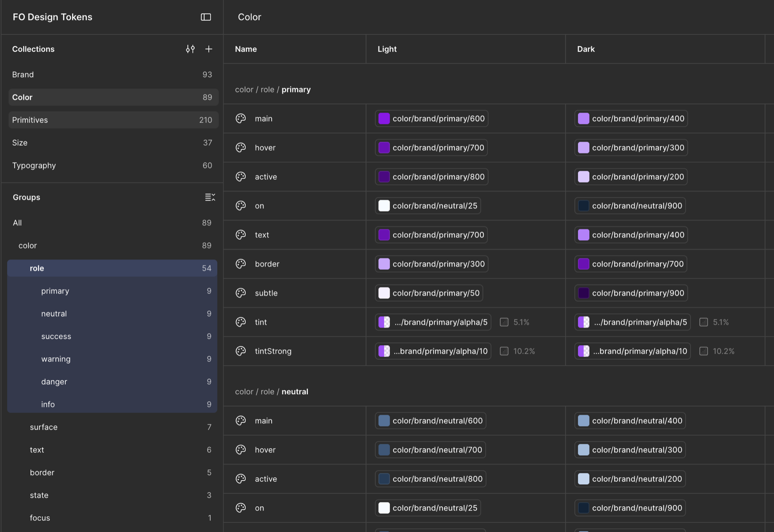Click palette icon for subtle row
The height and width of the screenshot is (532, 774).
click(x=241, y=293)
